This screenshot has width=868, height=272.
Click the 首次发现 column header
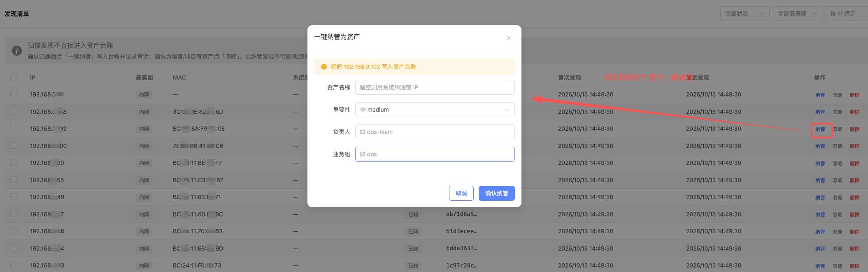(x=569, y=77)
